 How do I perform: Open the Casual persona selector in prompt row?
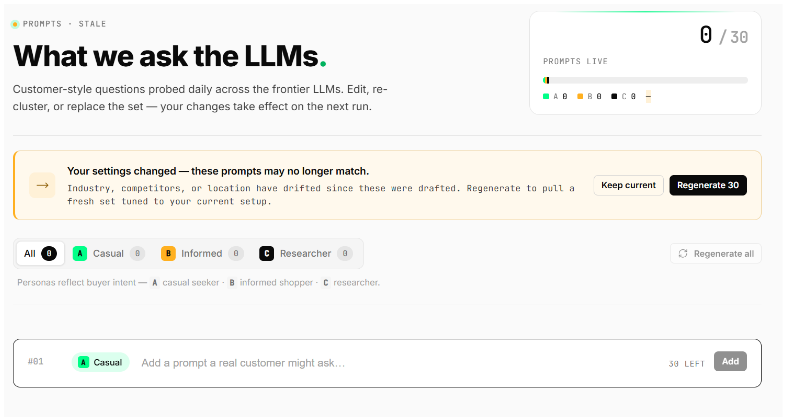[x=100, y=362]
